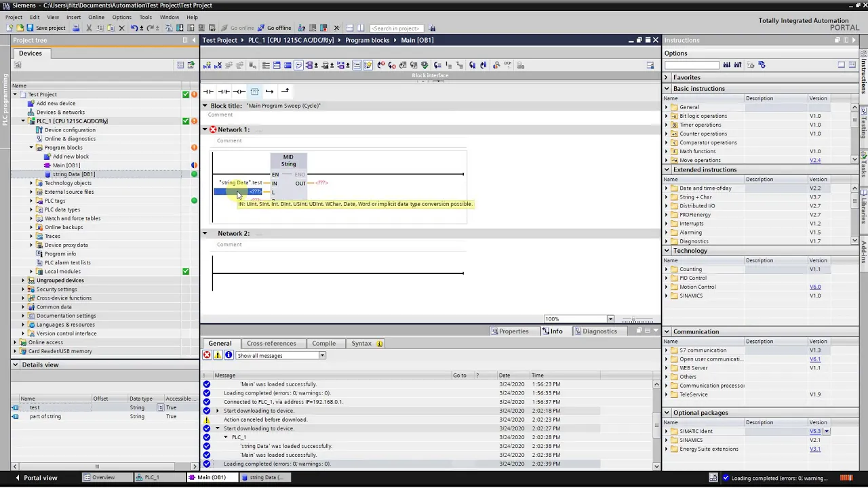Screen dimensions: 868x488
Task: Click the Save project label
Action: point(50,28)
